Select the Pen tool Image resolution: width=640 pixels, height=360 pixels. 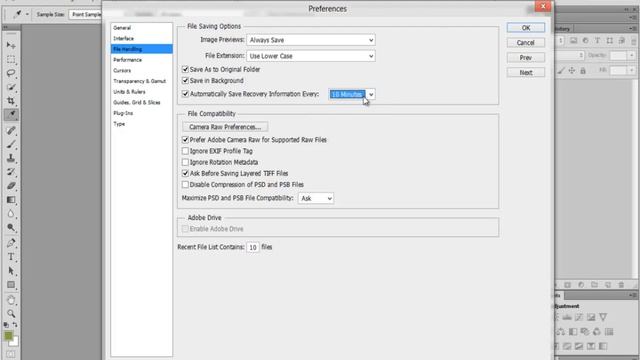point(11,243)
